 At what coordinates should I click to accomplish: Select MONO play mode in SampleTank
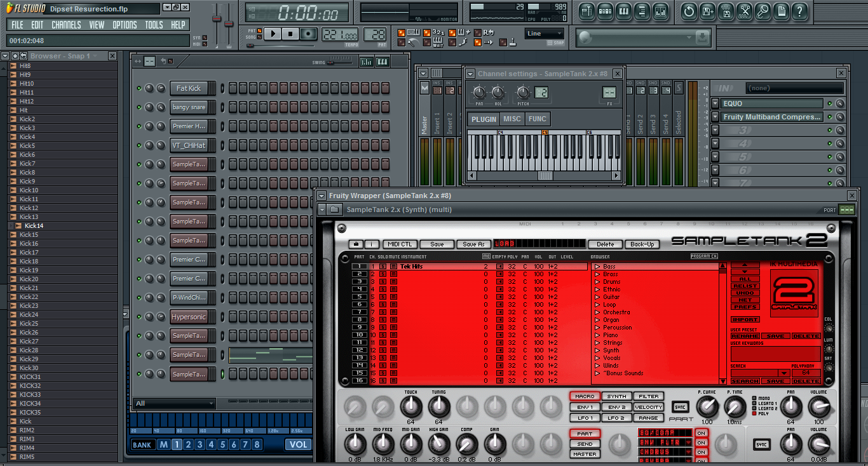click(x=754, y=399)
